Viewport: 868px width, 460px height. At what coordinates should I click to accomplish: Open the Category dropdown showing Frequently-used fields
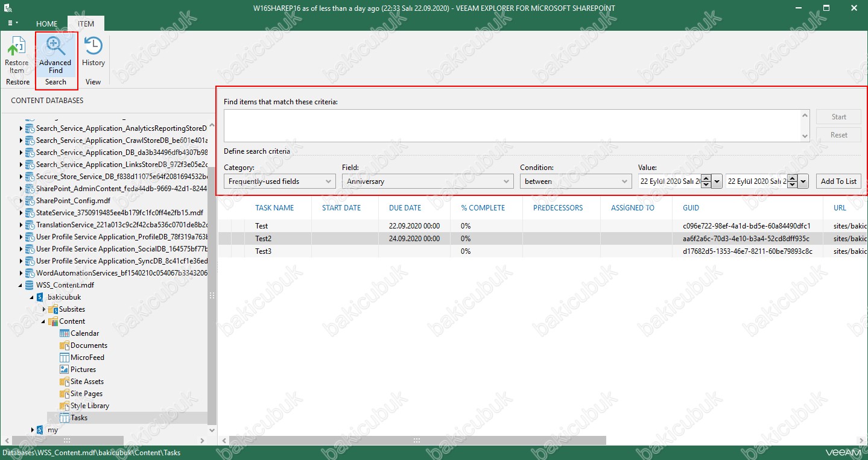[279, 181]
